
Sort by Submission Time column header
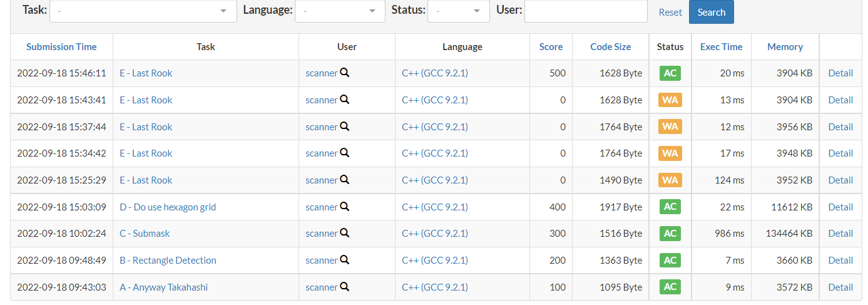61,47
